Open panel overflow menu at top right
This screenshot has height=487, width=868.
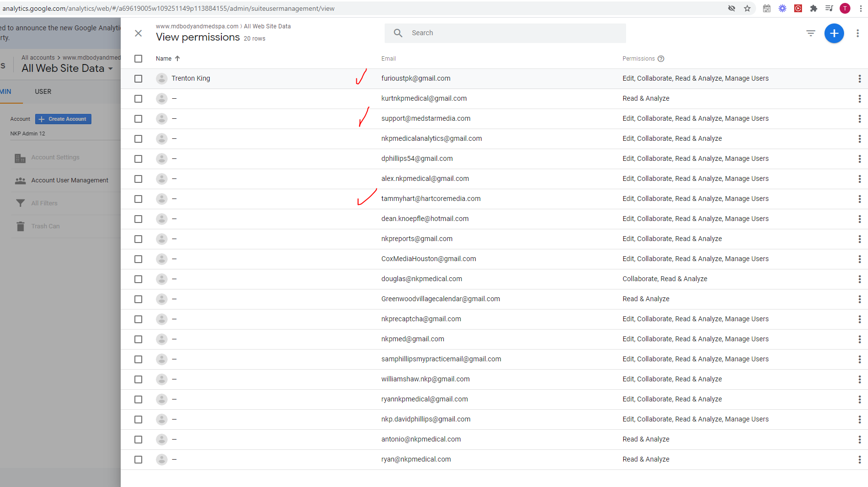coord(857,33)
